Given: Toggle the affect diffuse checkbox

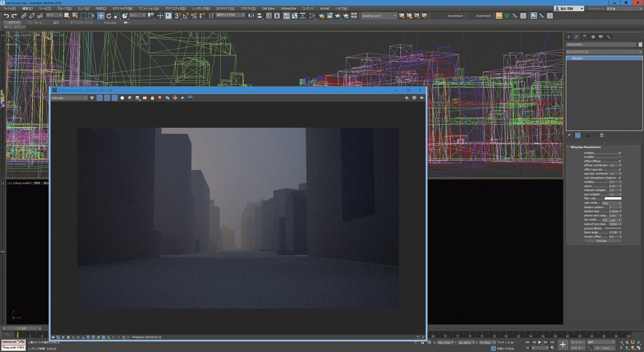Looking at the screenshot, I should point(620,161).
